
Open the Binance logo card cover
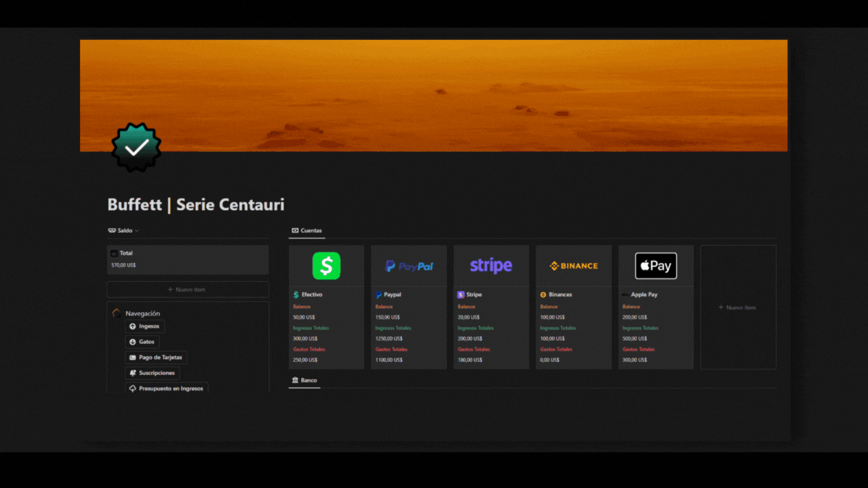click(574, 266)
